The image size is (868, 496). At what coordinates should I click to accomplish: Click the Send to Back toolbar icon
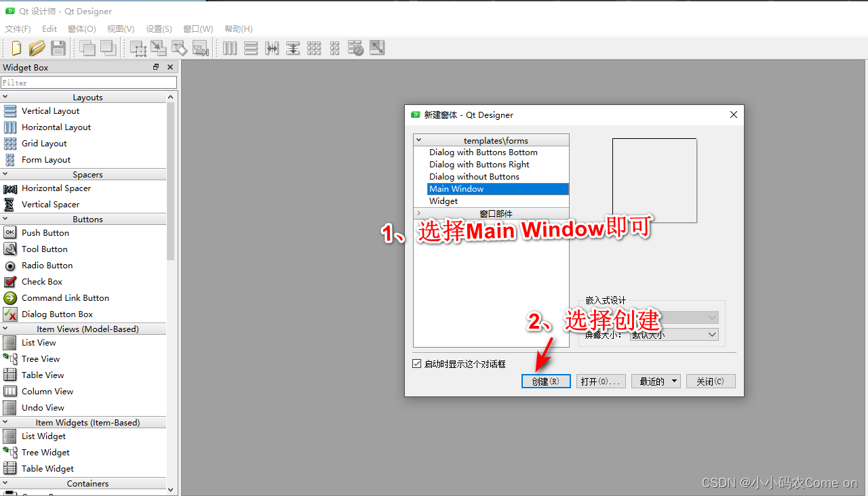pyautogui.click(x=87, y=48)
